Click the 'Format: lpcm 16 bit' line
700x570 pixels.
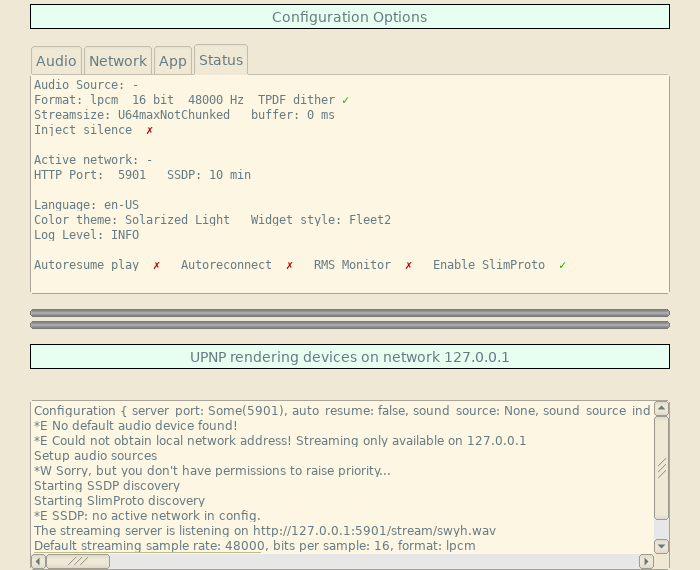[x=184, y=100]
